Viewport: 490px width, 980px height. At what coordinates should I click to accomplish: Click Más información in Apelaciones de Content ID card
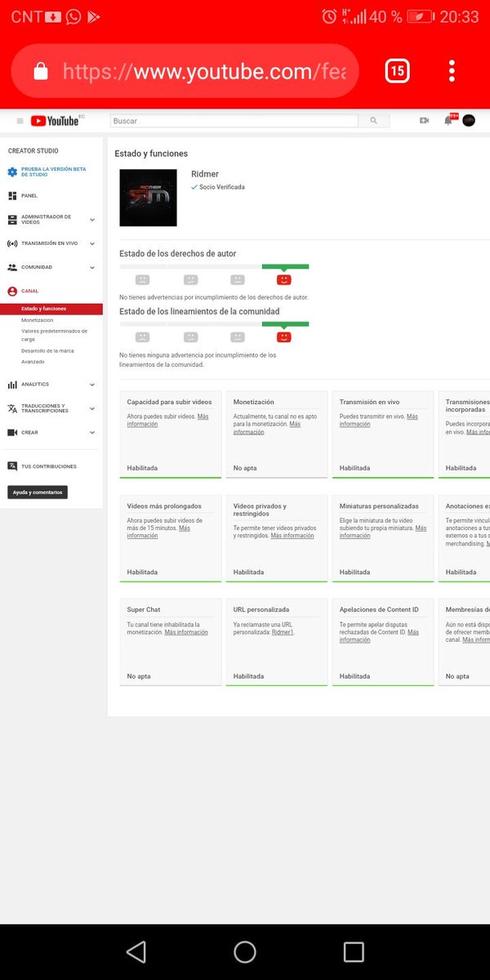(x=380, y=635)
